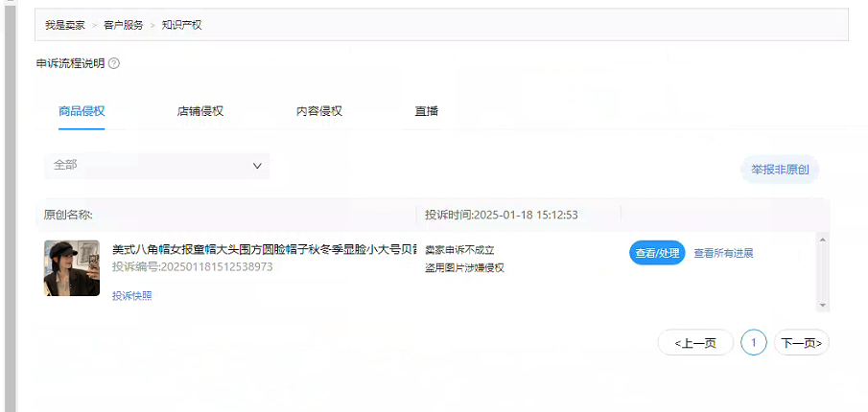Open the 直播 tab
Screen dimensions: 868x412
[426, 111]
